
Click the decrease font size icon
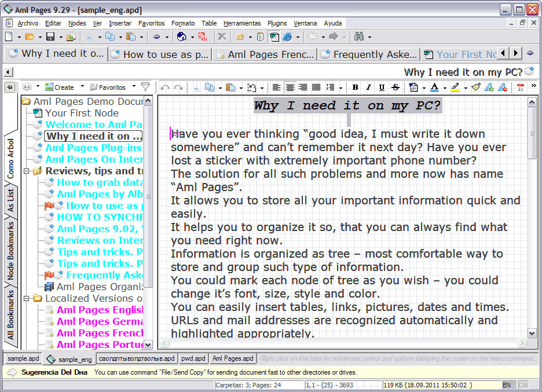[503, 87]
